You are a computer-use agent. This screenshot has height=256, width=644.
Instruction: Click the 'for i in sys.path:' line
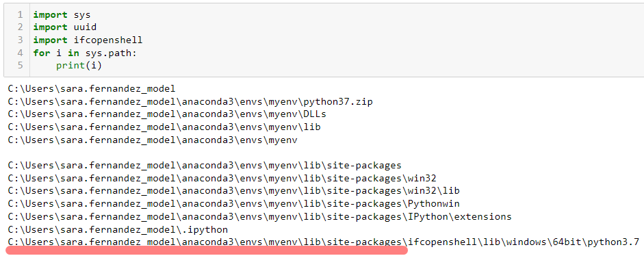(x=85, y=53)
